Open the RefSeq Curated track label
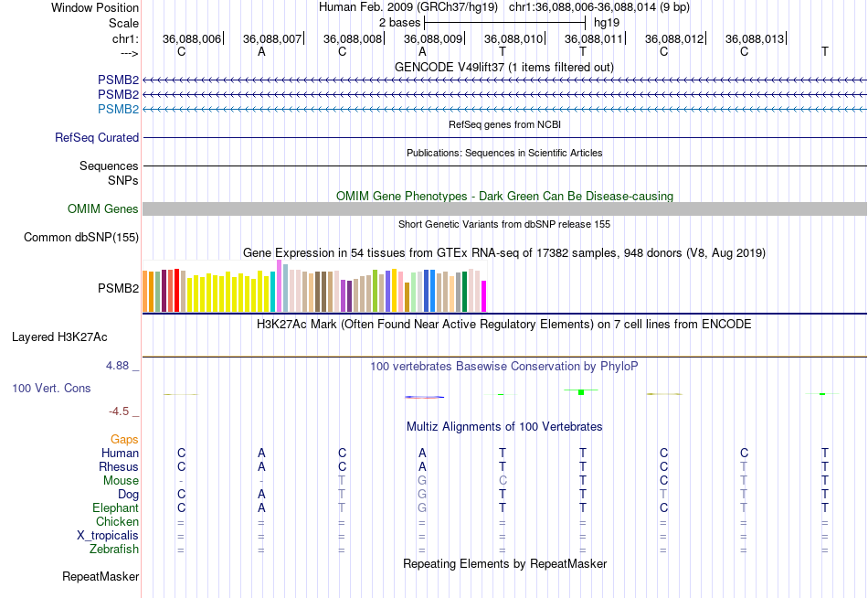The width and height of the screenshot is (868, 598). click(x=96, y=137)
